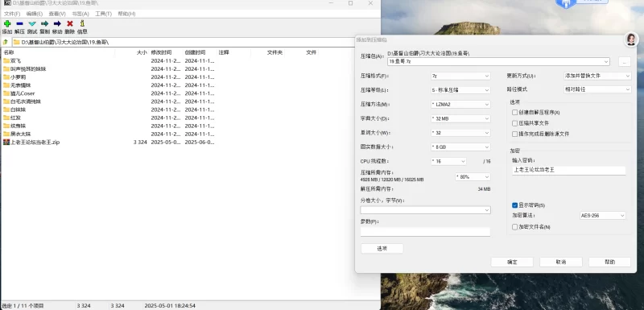This screenshot has height=310, width=644.
Task: Open the 压缩等级 dropdown
Action: pyautogui.click(x=460, y=90)
